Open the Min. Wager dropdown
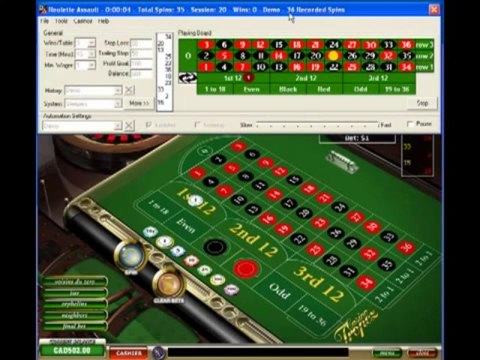 point(92,65)
